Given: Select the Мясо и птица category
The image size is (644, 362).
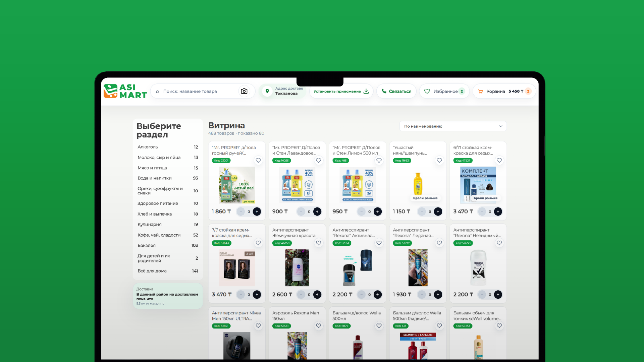Looking at the screenshot, I should tap(168, 168).
